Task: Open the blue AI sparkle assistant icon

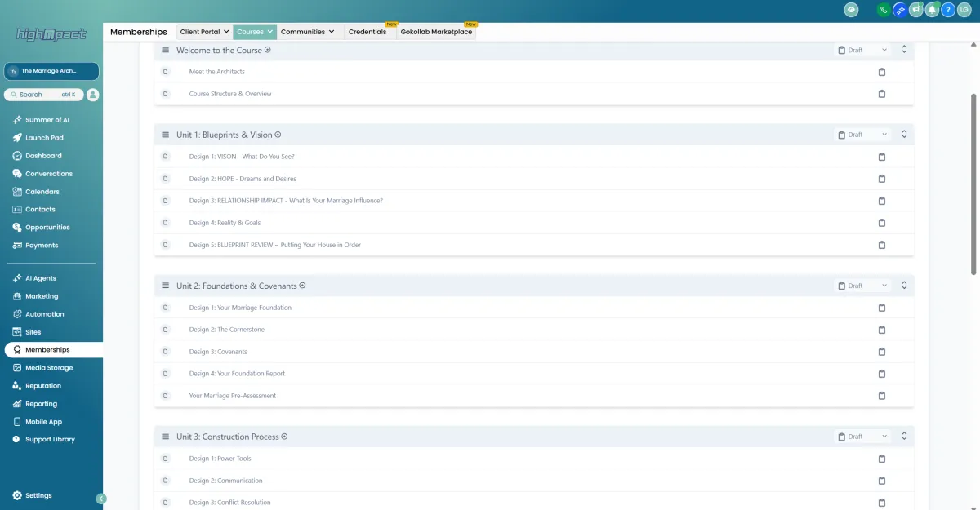Action: point(899,10)
